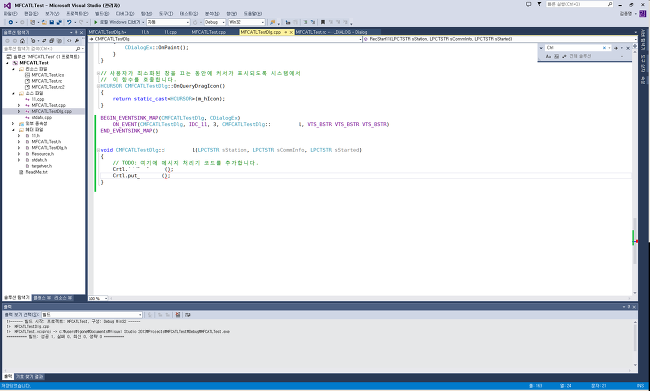Close the find box in the editor
Viewport: 650px width, 391px height.
(628, 48)
